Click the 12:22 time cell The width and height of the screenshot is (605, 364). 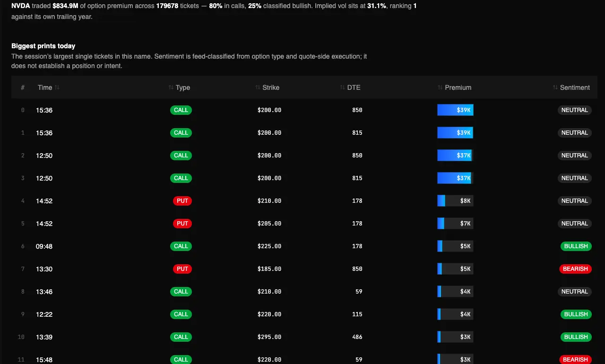coord(44,314)
